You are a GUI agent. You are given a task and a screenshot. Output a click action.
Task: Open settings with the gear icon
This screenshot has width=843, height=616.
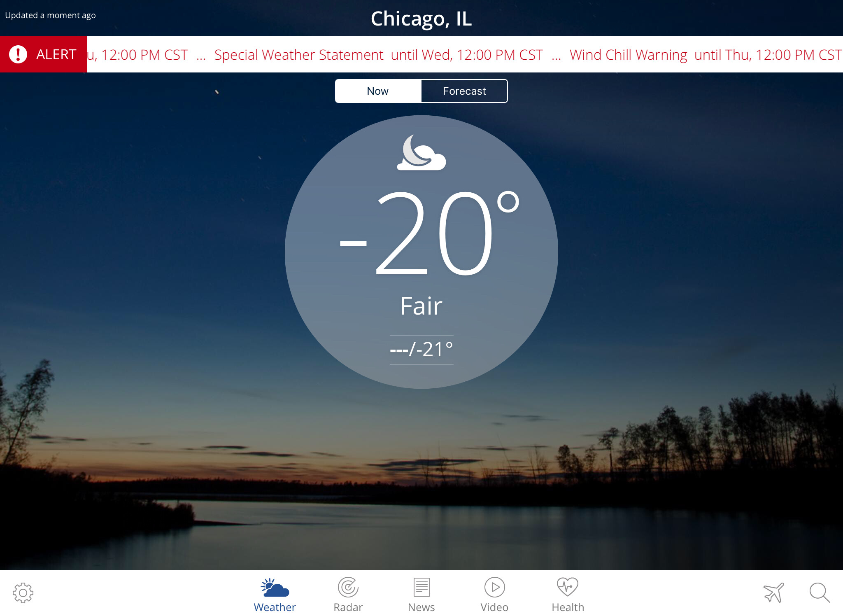(x=23, y=593)
